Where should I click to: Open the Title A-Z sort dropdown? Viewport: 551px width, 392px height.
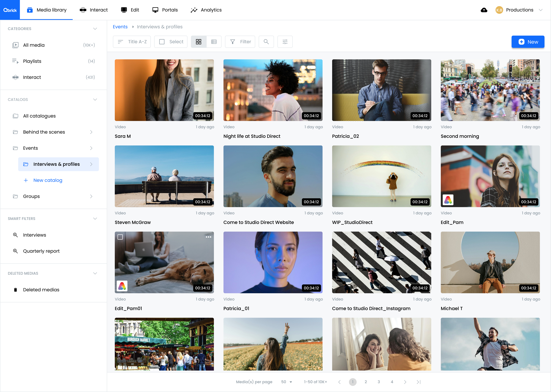point(132,42)
